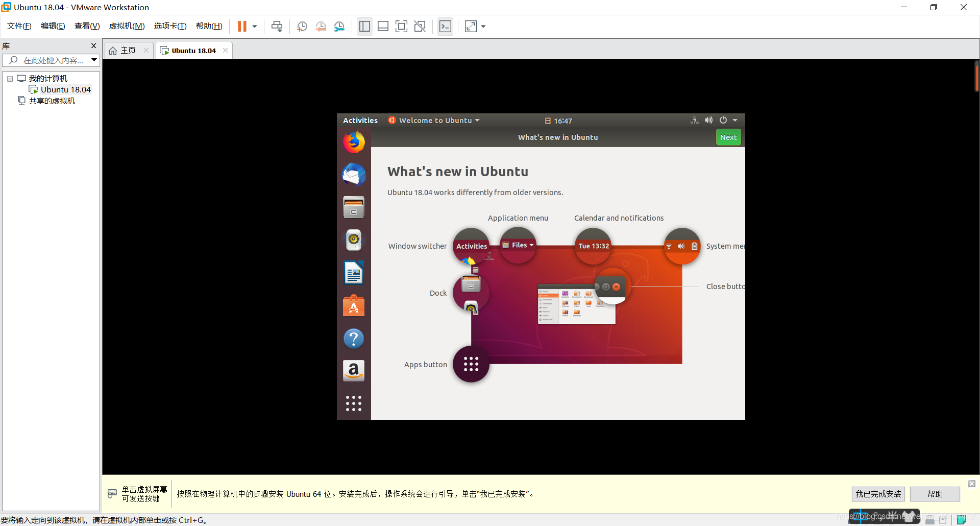Open the Files manager from the dock

(x=354, y=208)
